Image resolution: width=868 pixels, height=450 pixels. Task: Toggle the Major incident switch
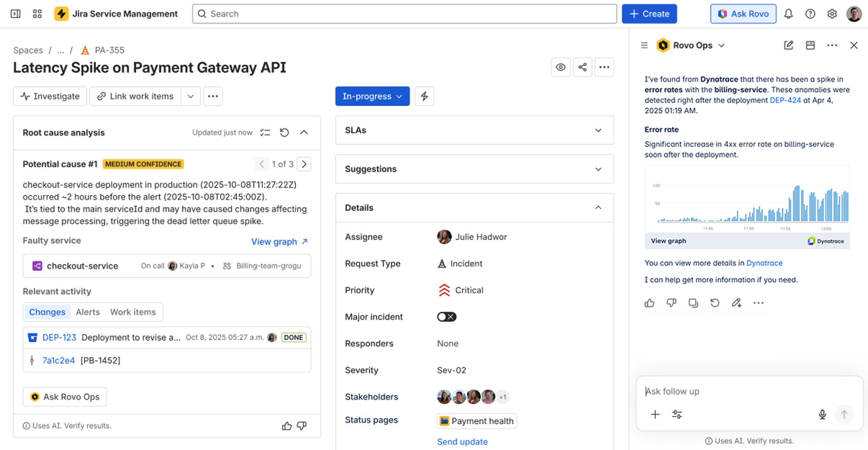(x=446, y=317)
